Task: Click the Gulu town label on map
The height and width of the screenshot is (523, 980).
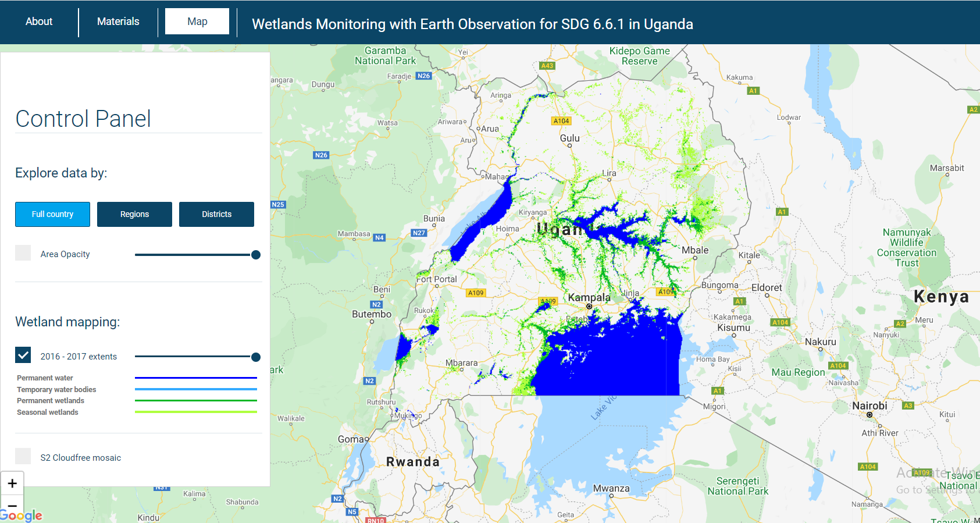Action: click(x=570, y=138)
